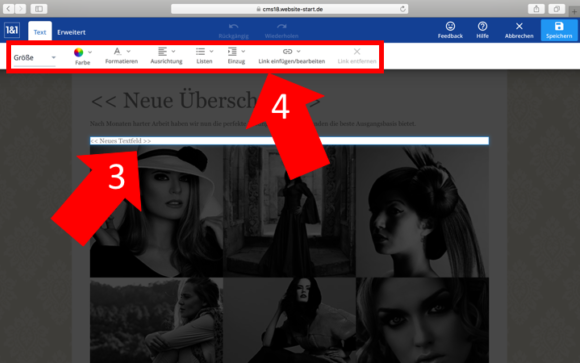Expand the Farbe dropdown arrow
Screen dimensions: 580x363
[x=90, y=52]
